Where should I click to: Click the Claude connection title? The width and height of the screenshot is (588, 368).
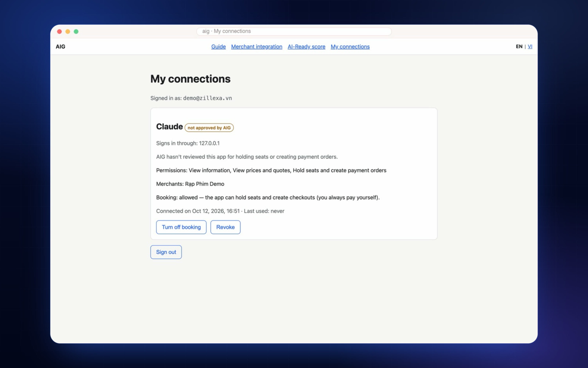[169, 127]
